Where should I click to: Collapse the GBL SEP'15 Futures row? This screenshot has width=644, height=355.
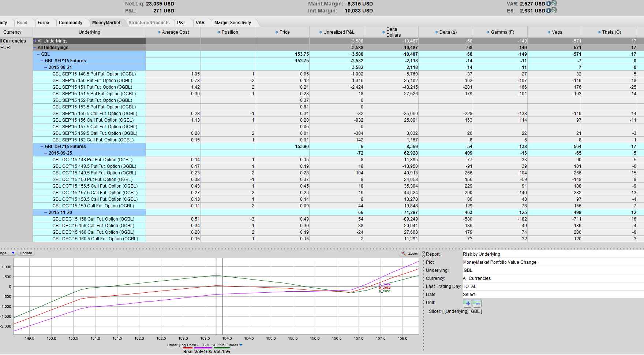pos(42,61)
